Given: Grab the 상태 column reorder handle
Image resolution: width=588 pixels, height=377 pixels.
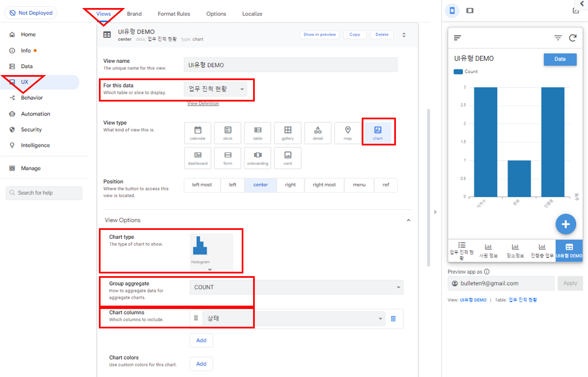Looking at the screenshot, I should (196, 318).
